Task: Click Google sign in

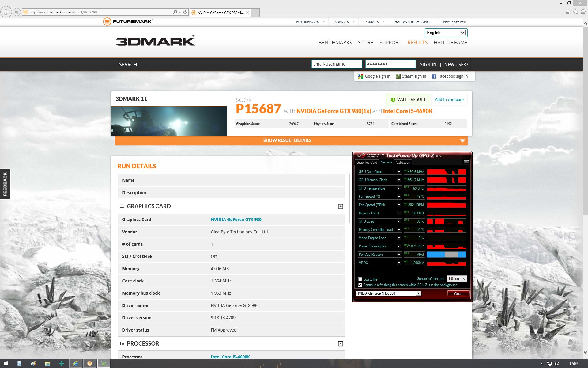Action: pos(374,76)
